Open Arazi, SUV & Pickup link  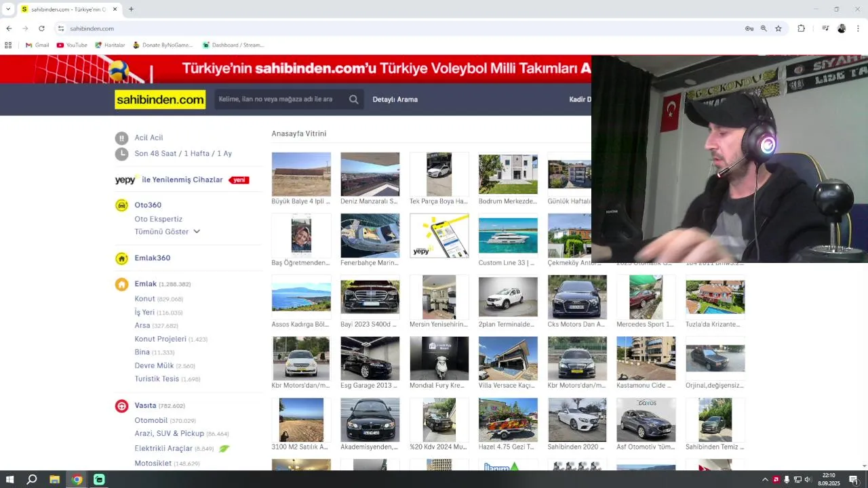(x=169, y=434)
